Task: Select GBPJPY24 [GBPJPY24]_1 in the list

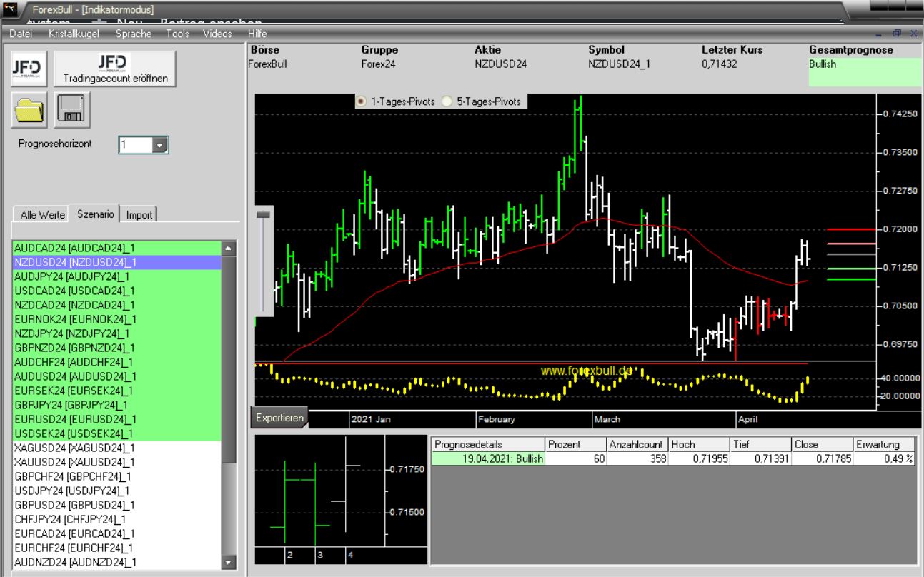Action: point(117,405)
